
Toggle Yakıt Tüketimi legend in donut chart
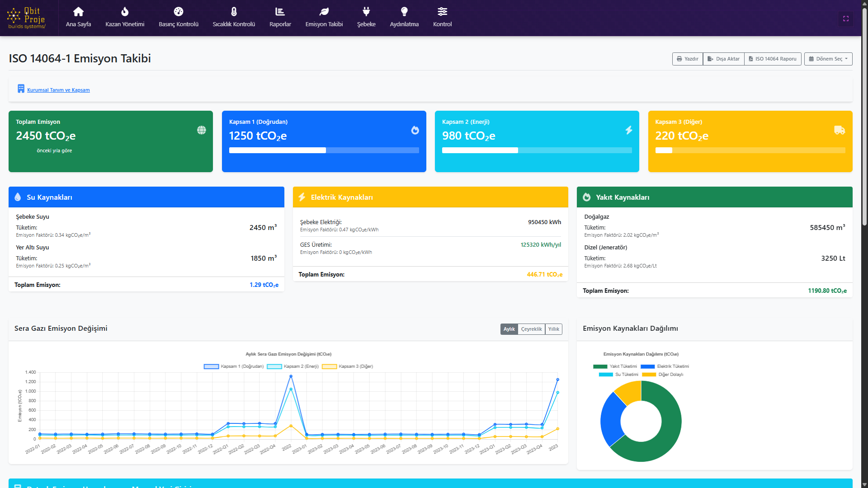[x=615, y=366]
